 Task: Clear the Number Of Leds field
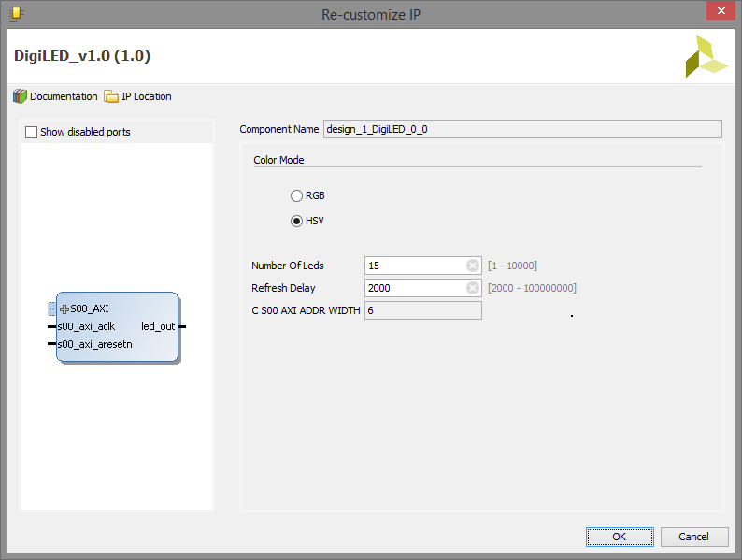[472, 266]
